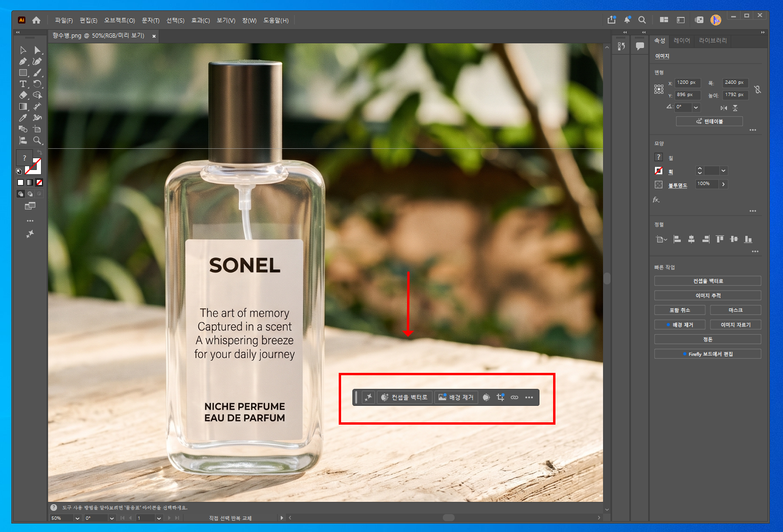Select the Eraser tool
This screenshot has width=783, height=532.
(x=23, y=96)
